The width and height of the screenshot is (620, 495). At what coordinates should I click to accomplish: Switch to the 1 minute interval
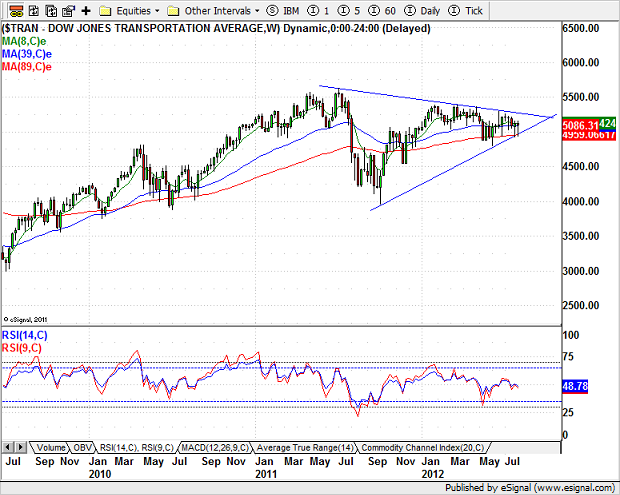tap(318, 11)
